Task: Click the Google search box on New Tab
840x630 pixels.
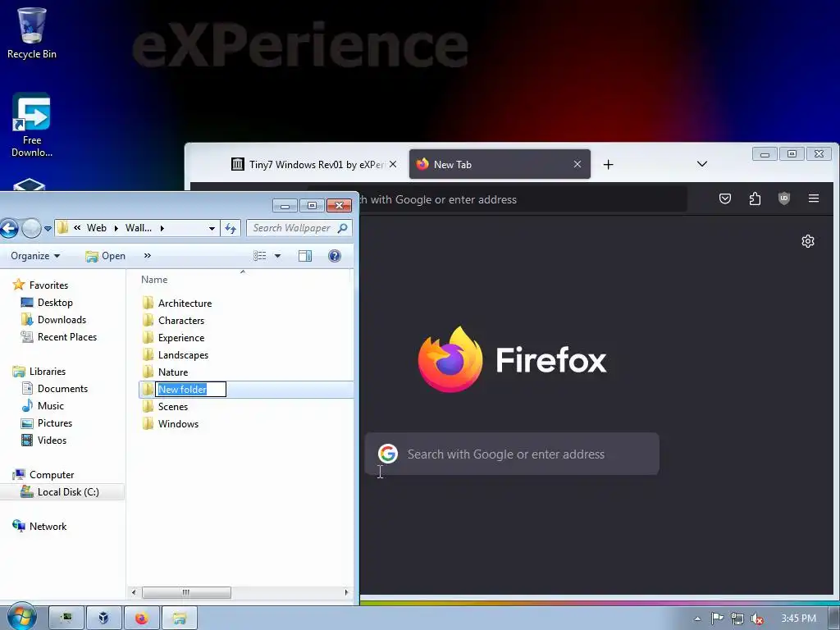Action: [512, 454]
